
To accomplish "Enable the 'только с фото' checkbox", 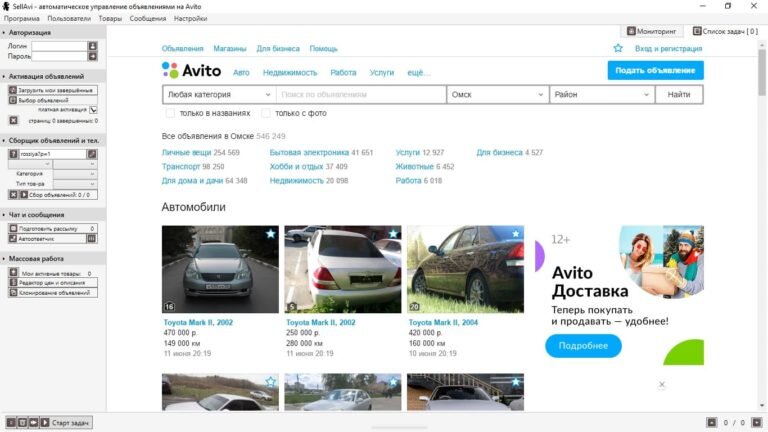I will coord(265,113).
